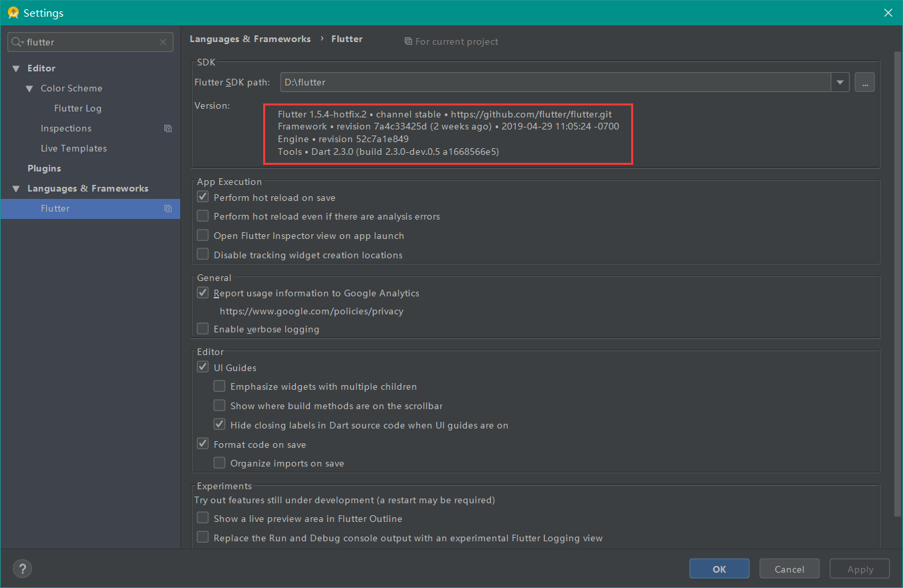This screenshot has width=903, height=588.
Task: Click the magnifier icon in the search field
Action: [17, 41]
